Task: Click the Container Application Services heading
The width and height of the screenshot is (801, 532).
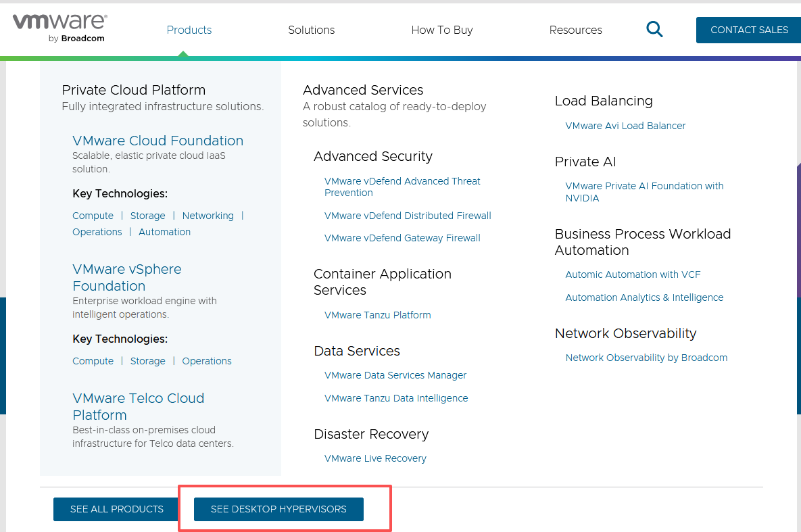Action: click(x=383, y=282)
